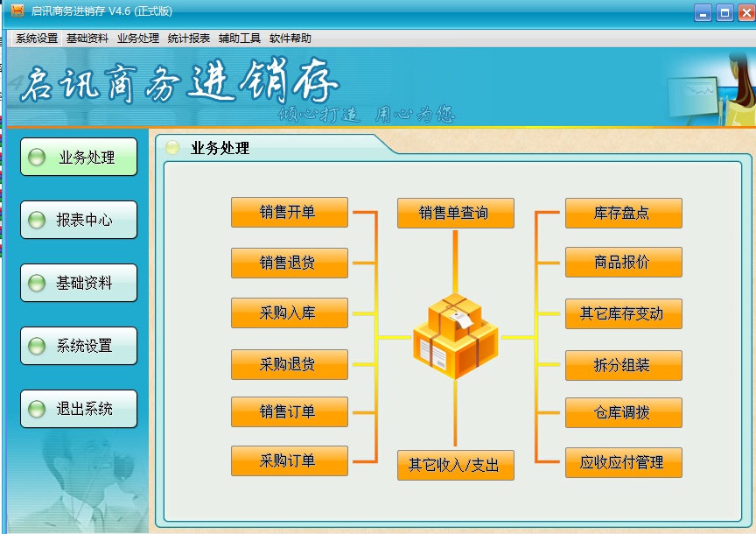
Task: Open the 基础资料 menu
Action: [87, 39]
